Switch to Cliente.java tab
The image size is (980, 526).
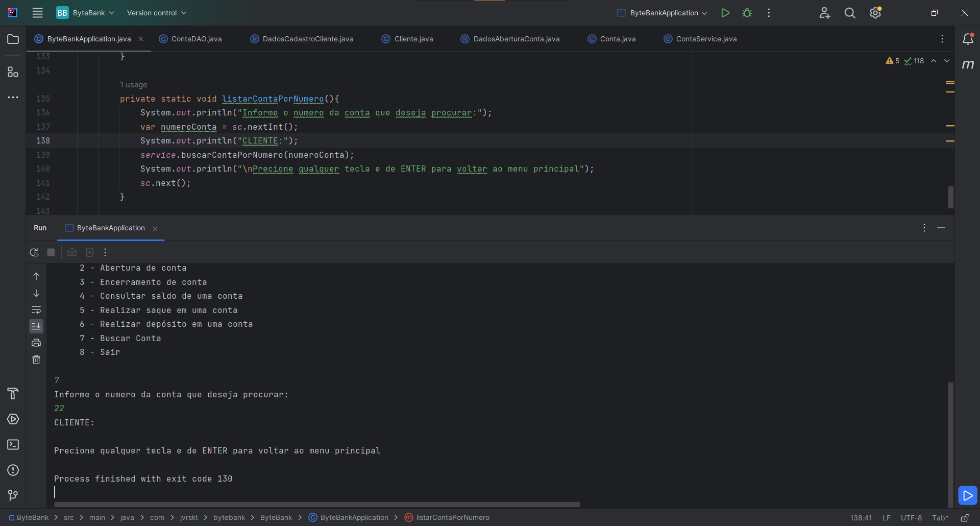coord(407,39)
